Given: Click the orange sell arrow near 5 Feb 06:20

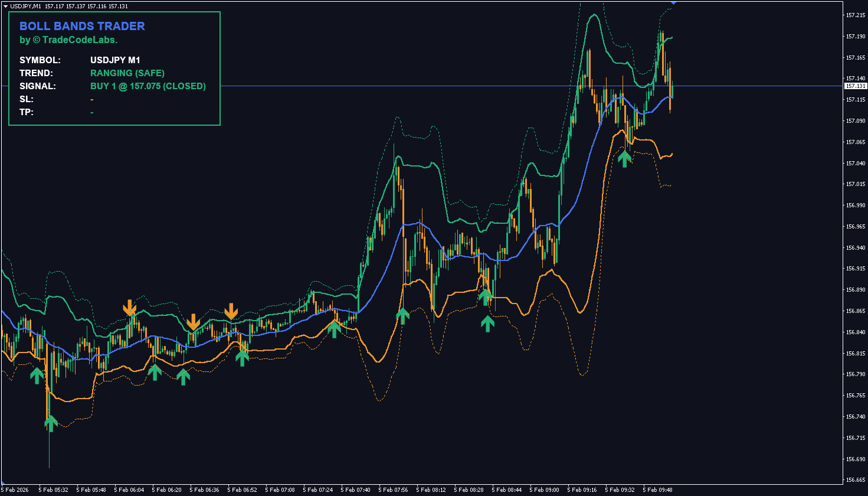Looking at the screenshot, I should click(x=195, y=321).
